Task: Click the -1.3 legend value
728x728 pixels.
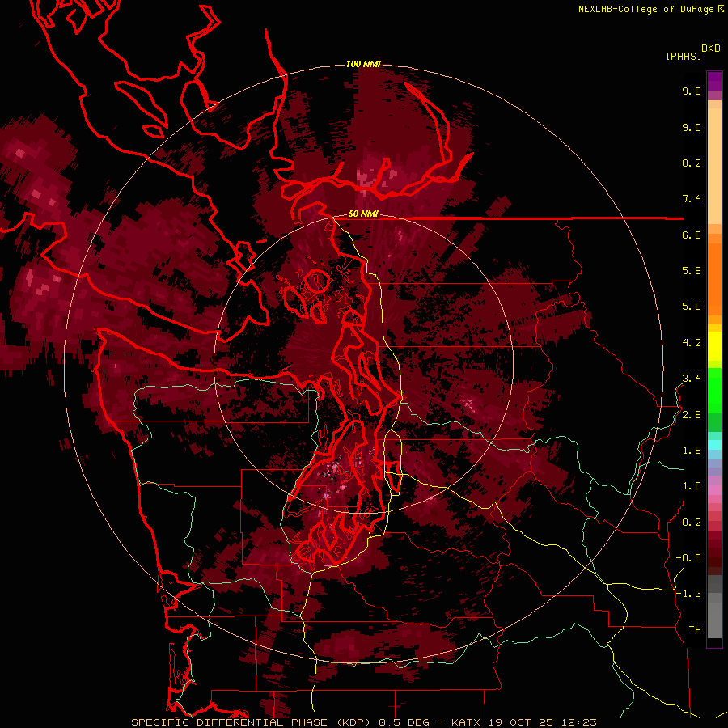Action: [x=688, y=594]
